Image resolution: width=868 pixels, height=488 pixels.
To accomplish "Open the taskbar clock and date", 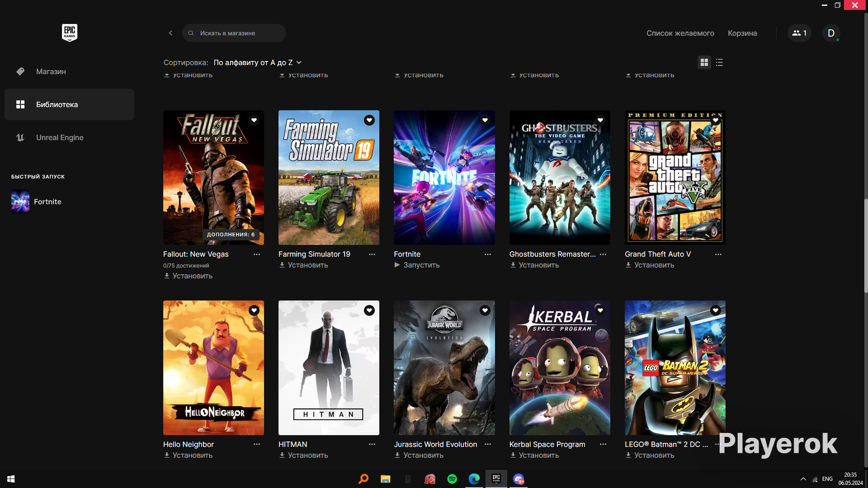I will [x=850, y=479].
